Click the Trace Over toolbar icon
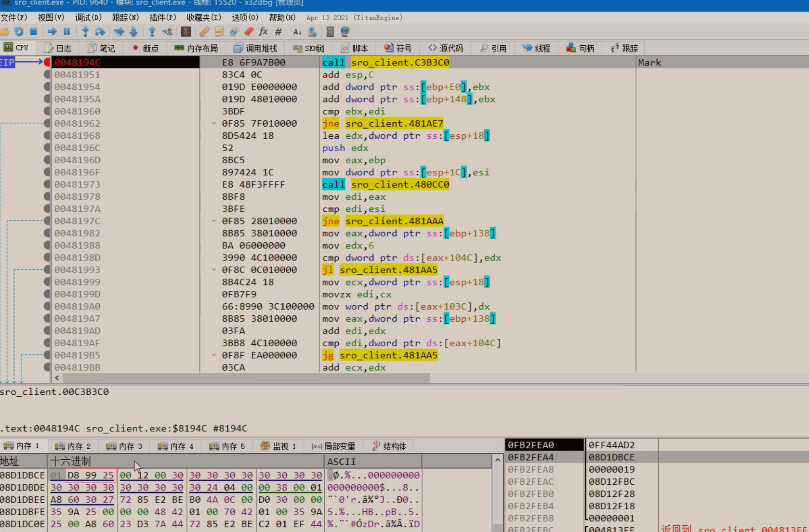This screenshot has width=809, height=532. (x=133, y=32)
